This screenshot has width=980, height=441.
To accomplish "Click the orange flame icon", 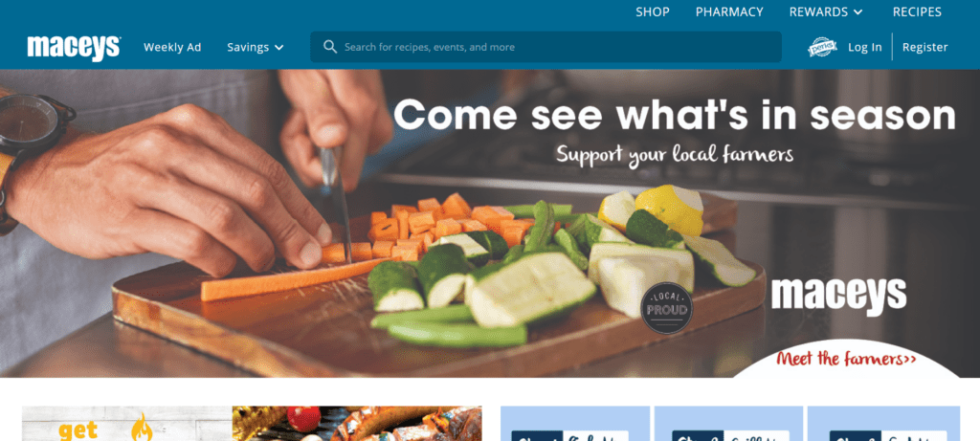I will click(x=142, y=428).
